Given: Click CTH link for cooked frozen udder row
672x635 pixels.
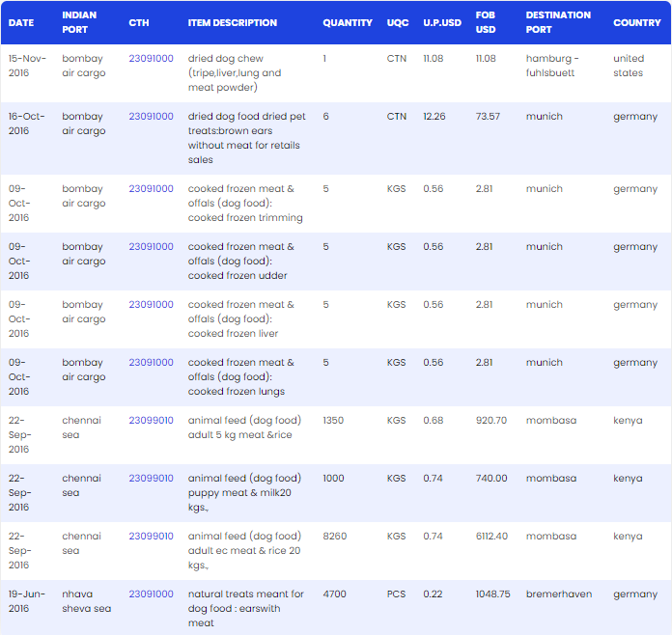Looking at the screenshot, I should coord(151,246).
